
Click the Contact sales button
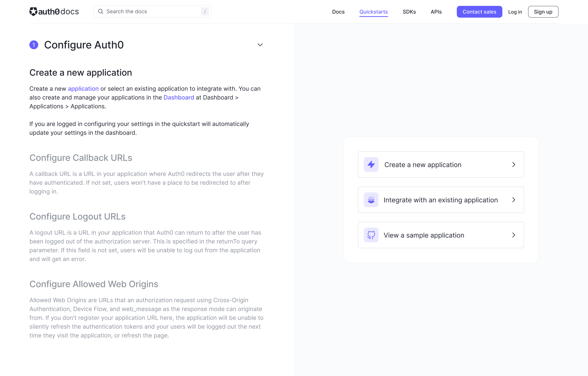coord(480,12)
